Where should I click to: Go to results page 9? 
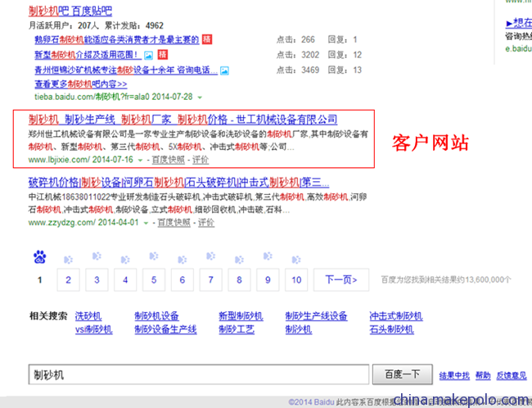[268, 280]
